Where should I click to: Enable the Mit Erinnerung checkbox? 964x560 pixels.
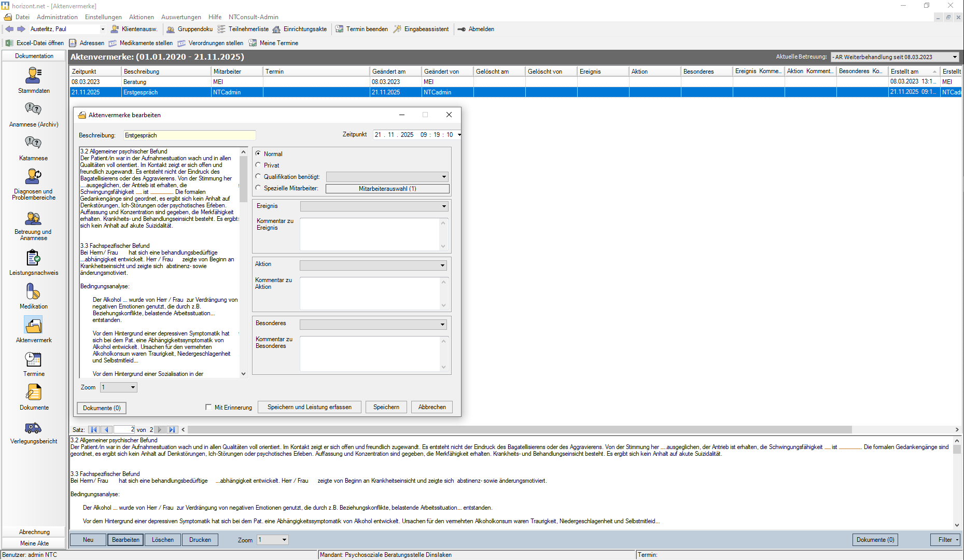point(208,407)
